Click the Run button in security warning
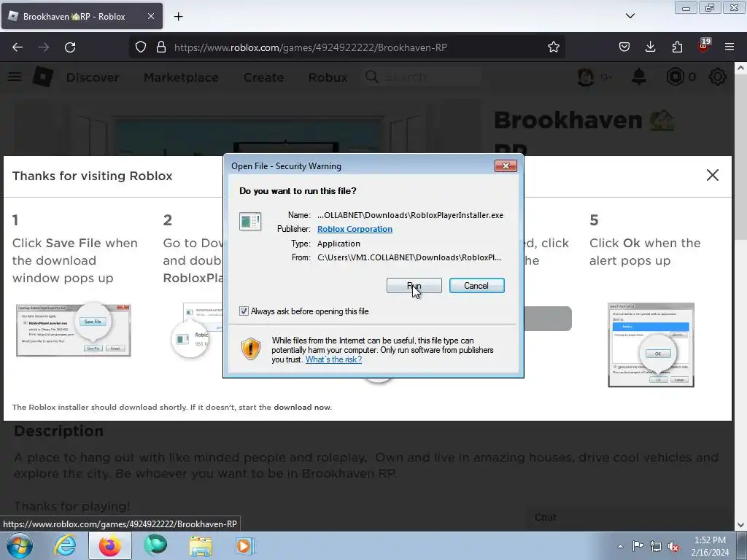This screenshot has height=560, width=747. pyautogui.click(x=414, y=286)
